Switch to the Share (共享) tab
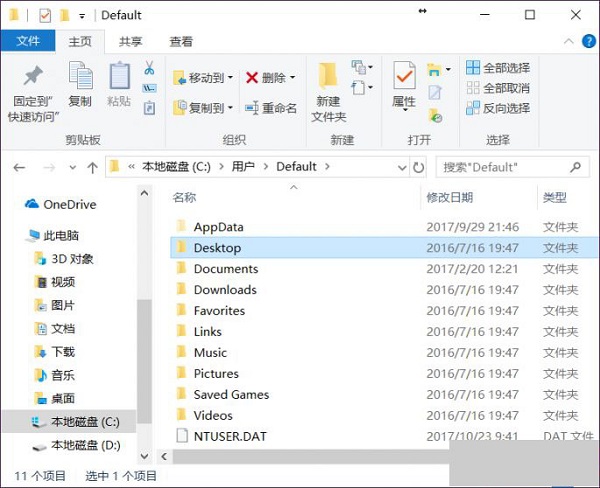 click(x=130, y=41)
